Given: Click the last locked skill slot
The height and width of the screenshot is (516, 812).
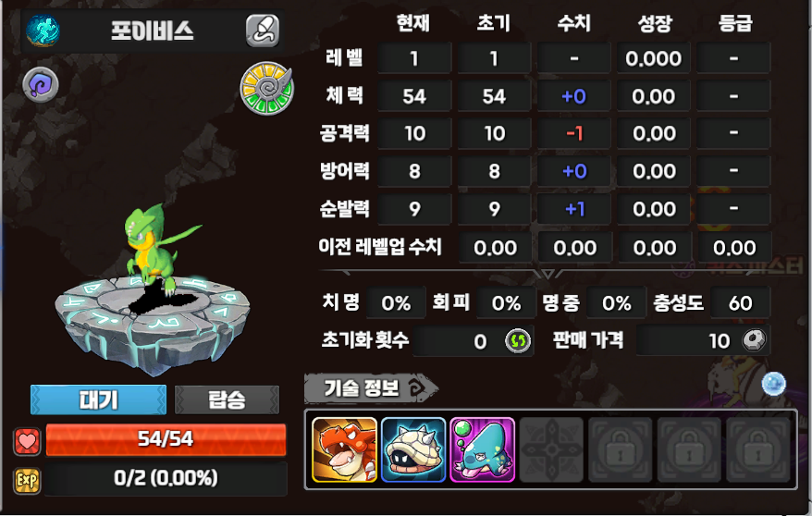Looking at the screenshot, I should tap(758, 449).
